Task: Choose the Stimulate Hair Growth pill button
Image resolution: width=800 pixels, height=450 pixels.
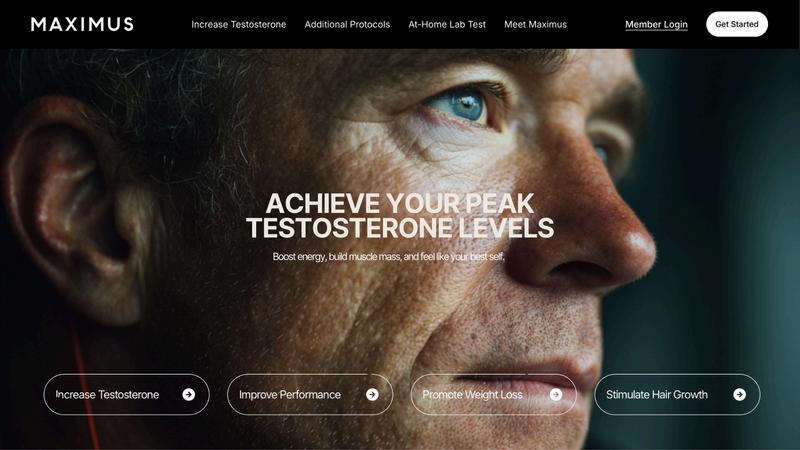Action: point(677,394)
